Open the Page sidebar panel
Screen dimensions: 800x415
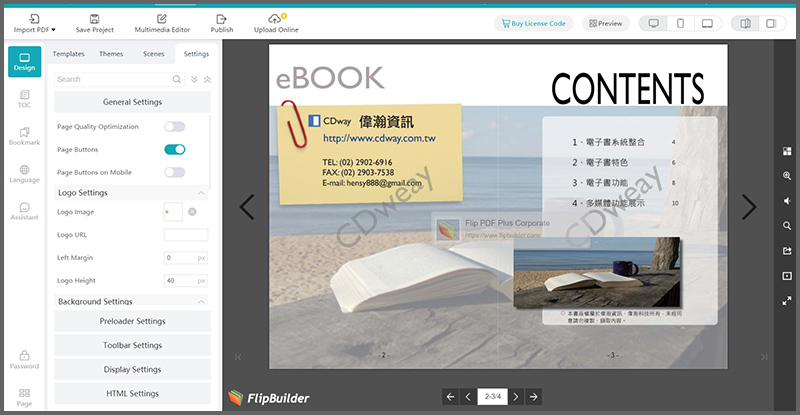(24, 398)
